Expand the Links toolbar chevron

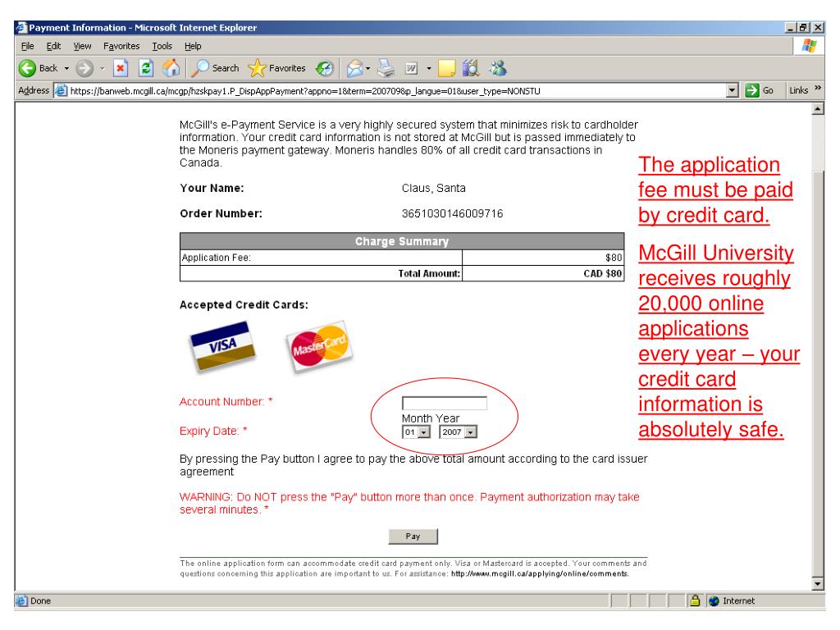point(818,88)
